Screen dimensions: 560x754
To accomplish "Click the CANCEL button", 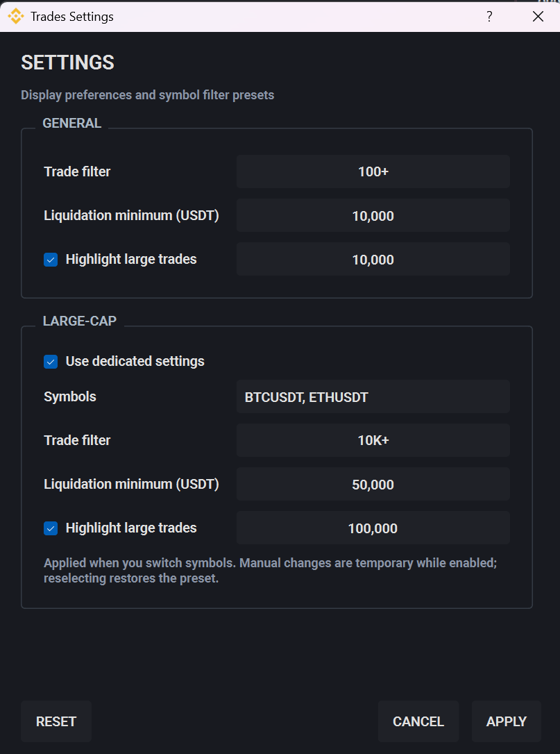I will [x=418, y=721].
